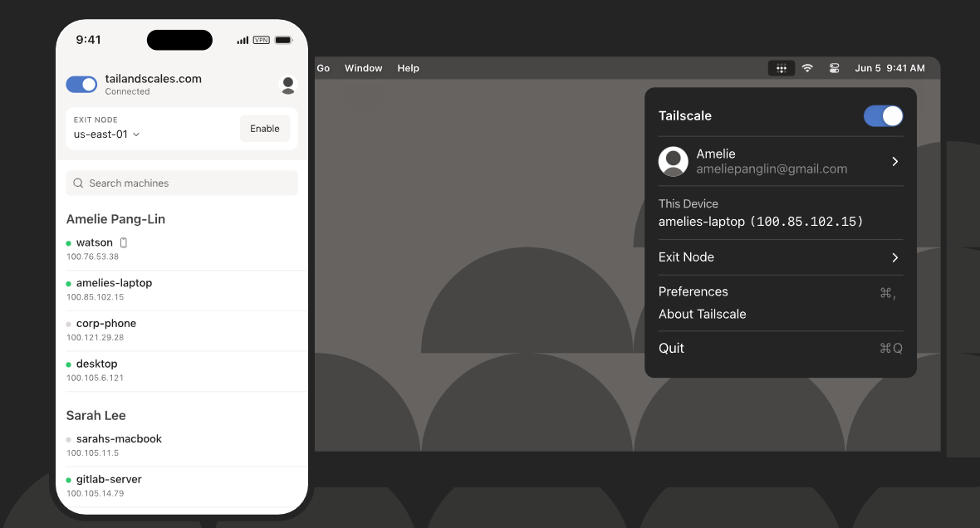Tap the search magnifier icon on phone
Screen dimensions: 980x528
[x=78, y=183]
